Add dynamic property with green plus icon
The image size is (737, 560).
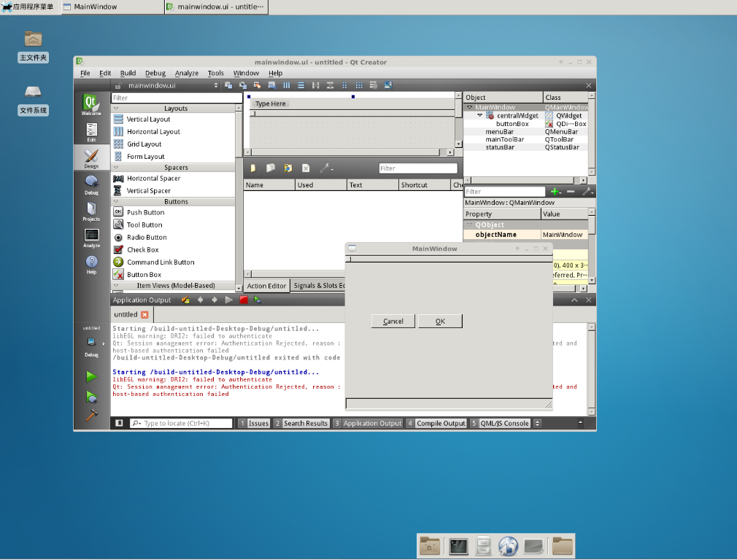[555, 191]
